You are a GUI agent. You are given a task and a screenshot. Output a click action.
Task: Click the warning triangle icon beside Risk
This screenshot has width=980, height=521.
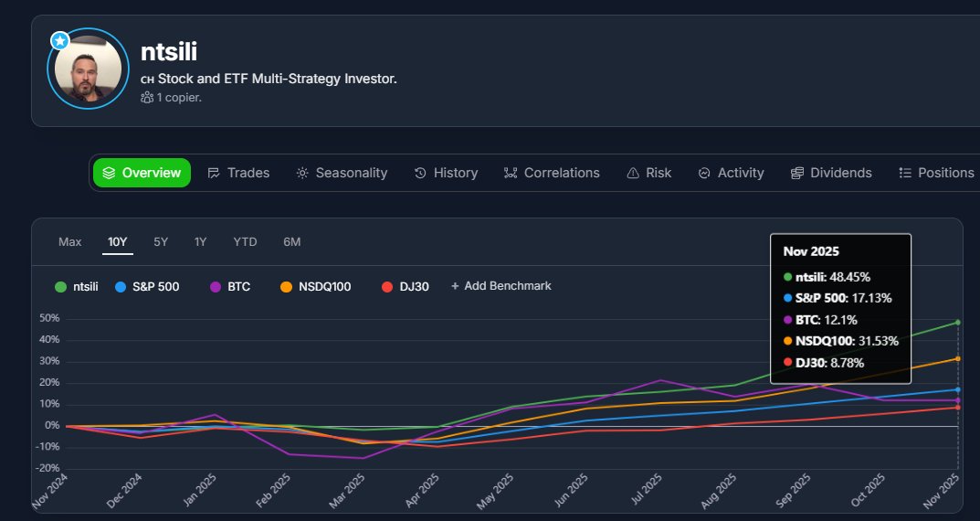click(x=633, y=174)
